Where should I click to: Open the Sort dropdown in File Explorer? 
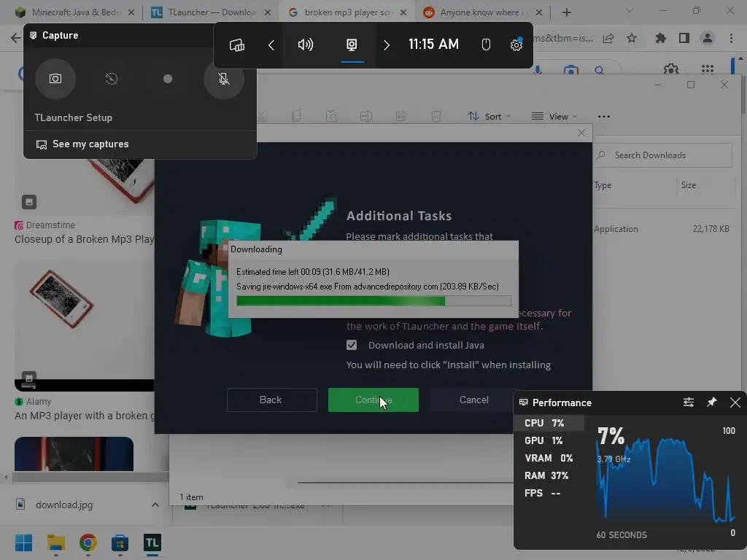(x=489, y=116)
